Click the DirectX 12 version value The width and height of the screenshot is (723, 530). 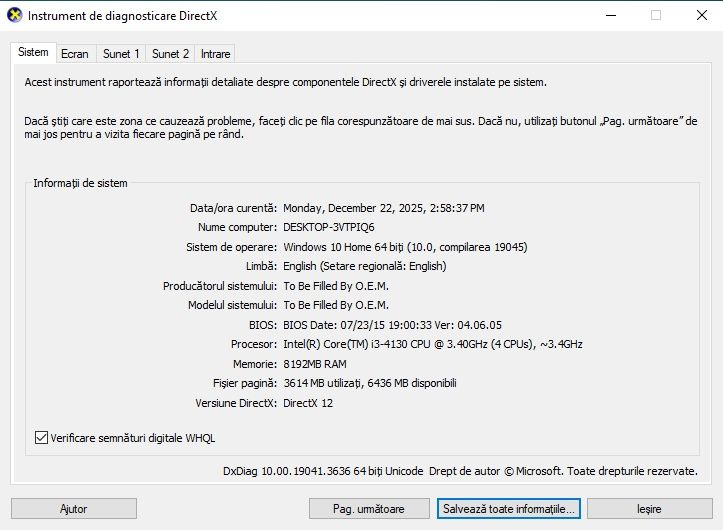[x=308, y=403]
